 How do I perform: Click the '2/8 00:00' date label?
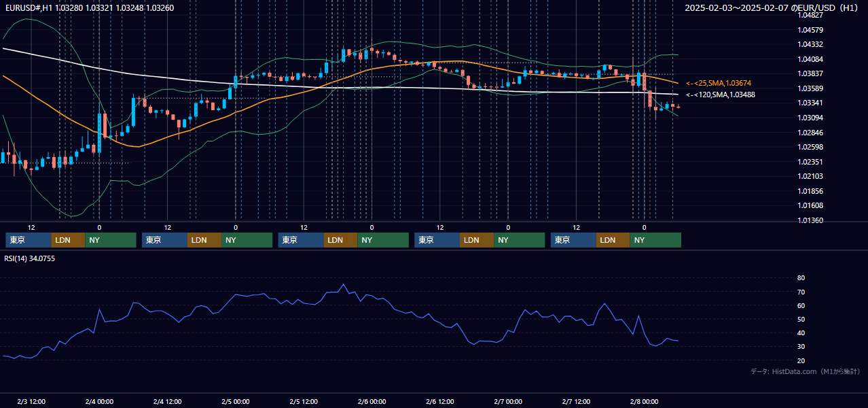click(x=644, y=401)
